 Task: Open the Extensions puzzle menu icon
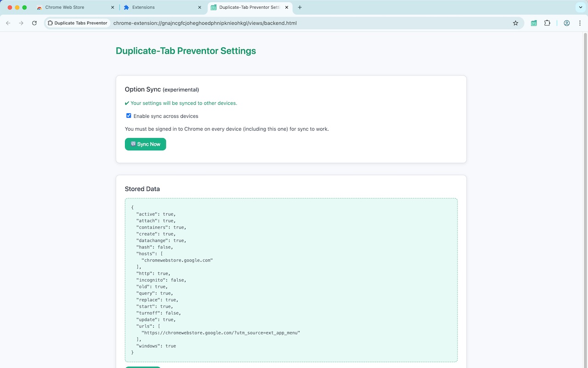(x=547, y=23)
